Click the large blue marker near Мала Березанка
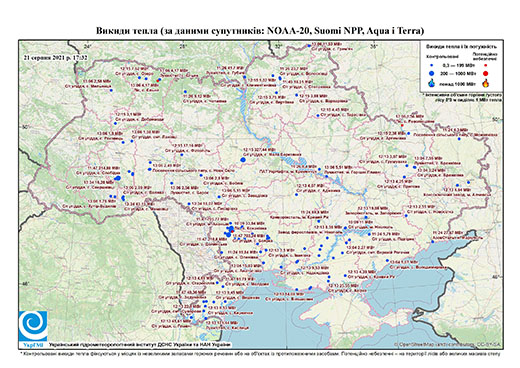Screen dimensions: 520x368 tap(243, 160)
